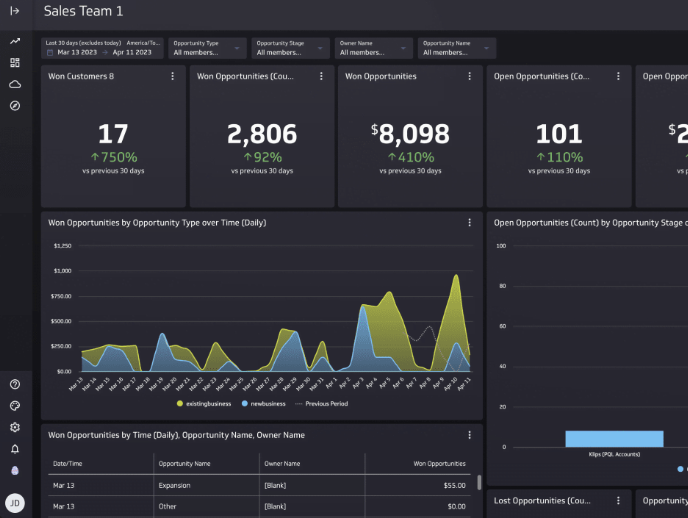The width and height of the screenshot is (688, 518).
Task: Click the Klips (PQL Accounts) bar
Action: 614,439
